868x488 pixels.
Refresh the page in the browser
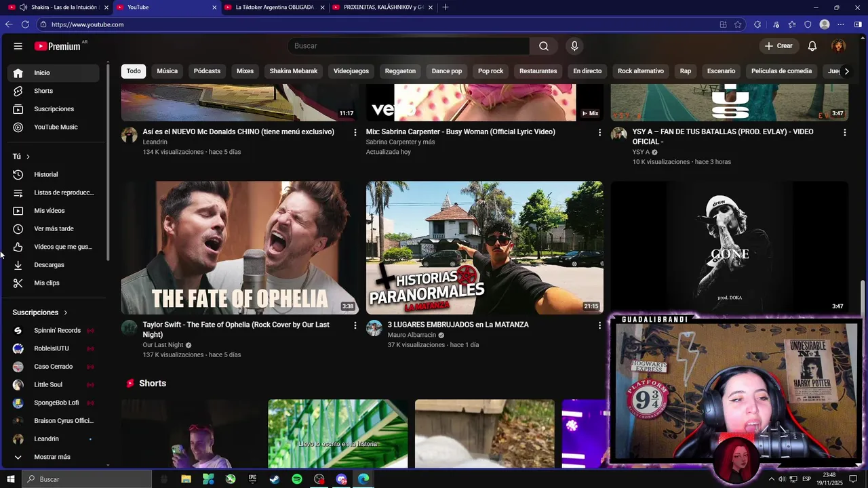(x=25, y=24)
